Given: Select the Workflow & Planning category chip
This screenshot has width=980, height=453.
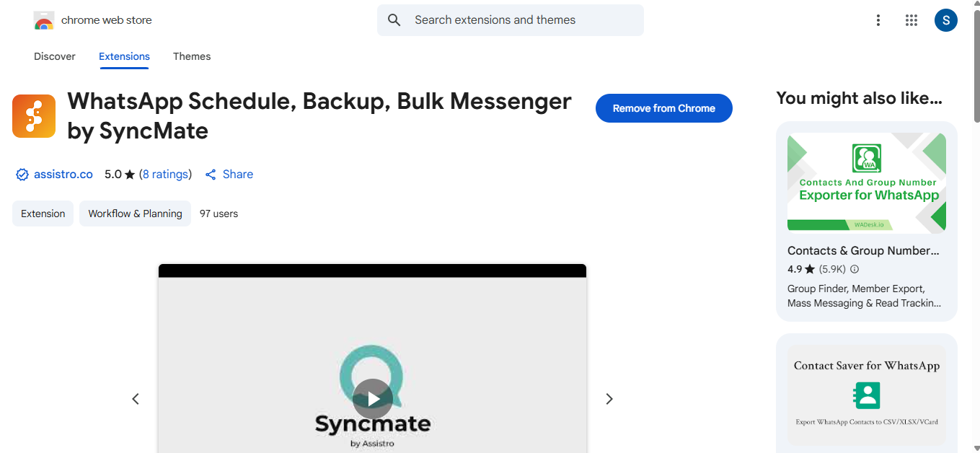Looking at the screenshot, I should [x=135, y=214].
